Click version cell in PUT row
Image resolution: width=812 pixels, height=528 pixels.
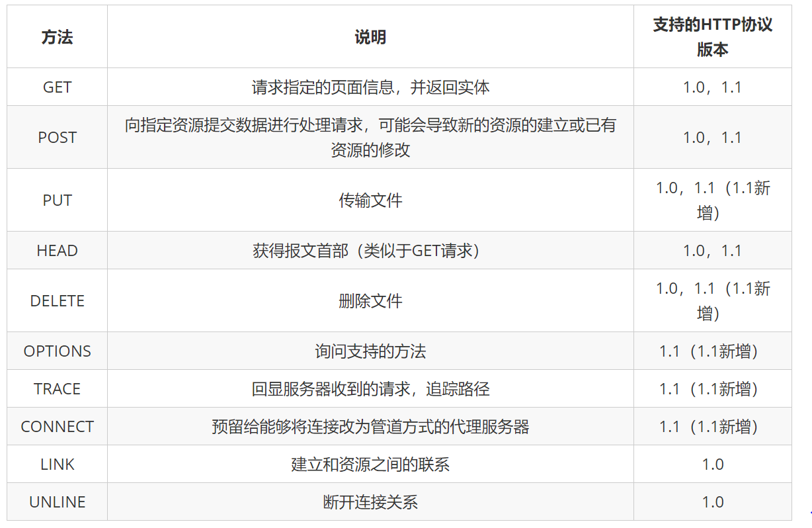point(713,200)
